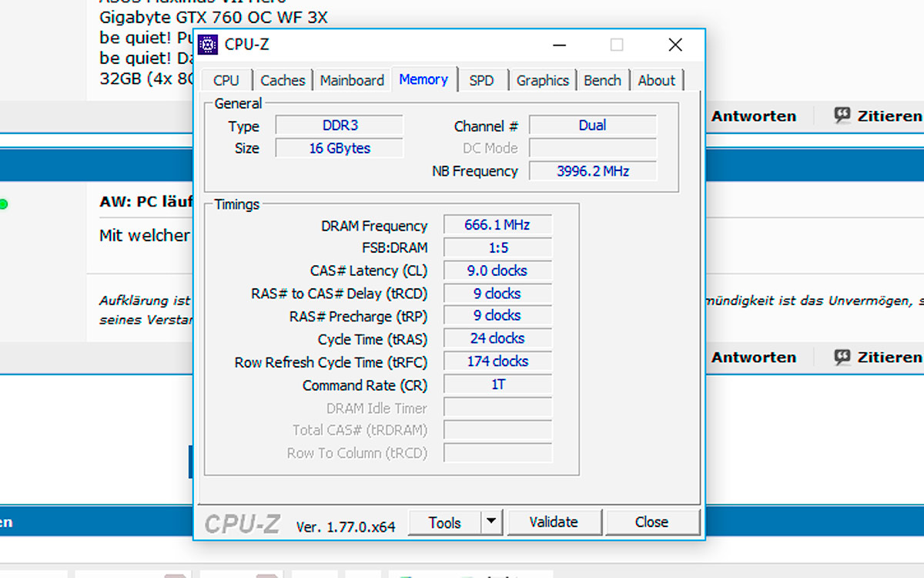924x578 pixels.
Task: Click the Close button in CPU-Z
Action: pyautogui.click(x=651, y=523)
